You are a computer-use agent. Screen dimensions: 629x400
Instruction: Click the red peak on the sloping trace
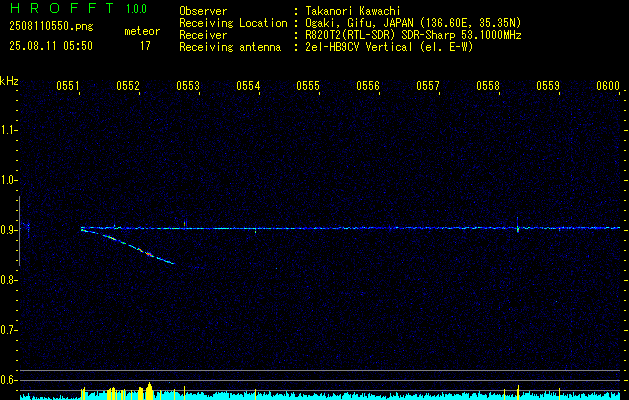click(x=149, y=254)
